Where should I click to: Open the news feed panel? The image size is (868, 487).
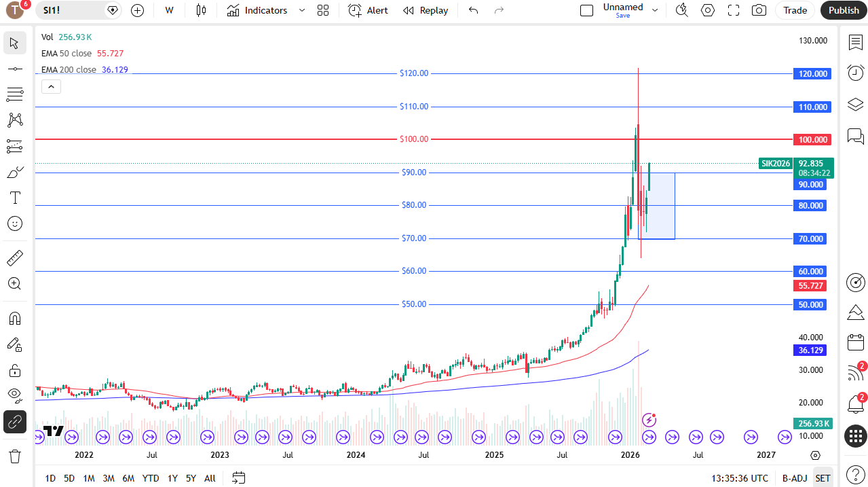(855, 373)
